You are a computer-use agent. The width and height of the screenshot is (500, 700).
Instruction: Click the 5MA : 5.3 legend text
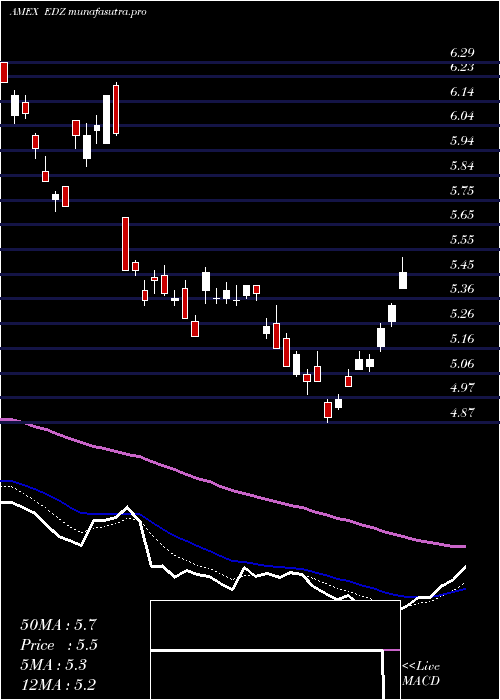pos(54,665)
